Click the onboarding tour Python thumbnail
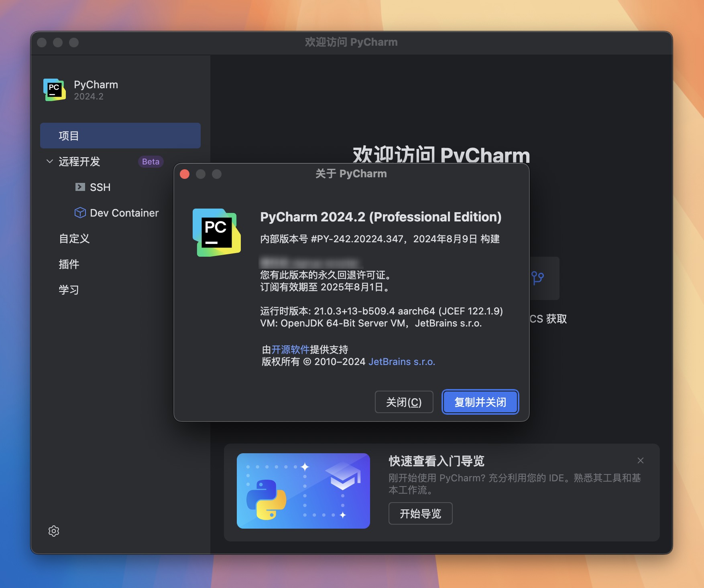 pyautogui.click(x=303, y=491)
